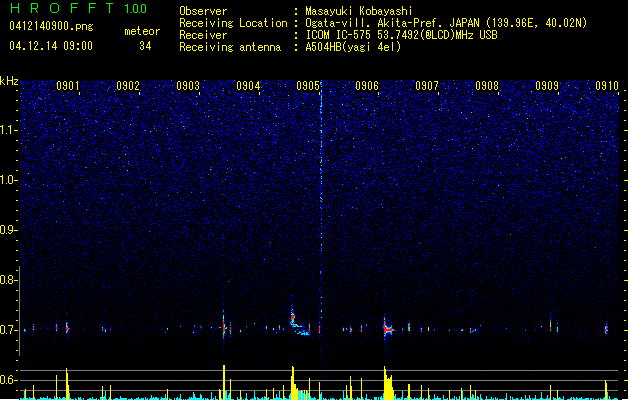Click the 0909 time marker

(547, 86)
